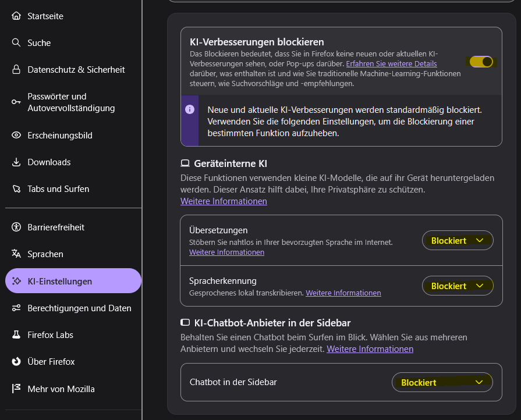This screenshot has height=420, width=521.
Task: Click the Datenschutz & Sicherheit lock icon
Action: (x=16, y=69)
